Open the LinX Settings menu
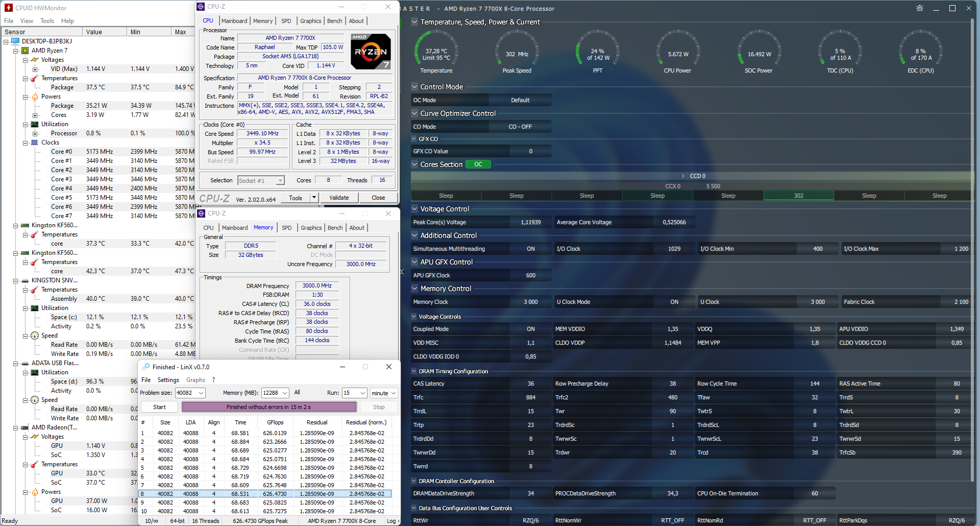This screenshot has height=526, width=980. (168, 380)
